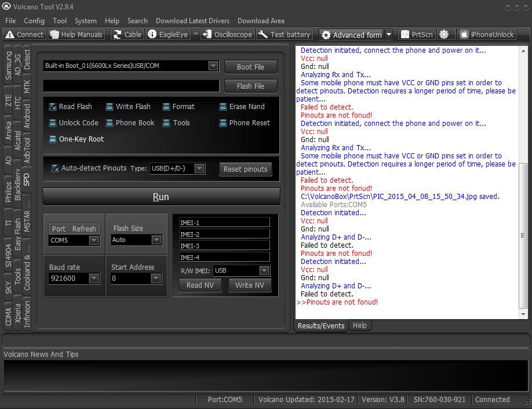Screen dimensions: 532x409
Task: Switch to the Help tab in log panel
Action: 360,325
